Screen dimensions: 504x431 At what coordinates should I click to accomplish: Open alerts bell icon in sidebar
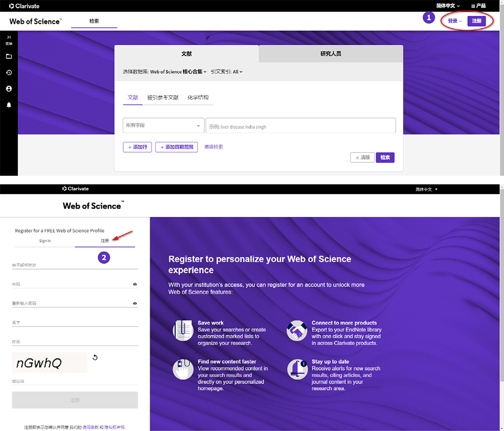(9, 105)
